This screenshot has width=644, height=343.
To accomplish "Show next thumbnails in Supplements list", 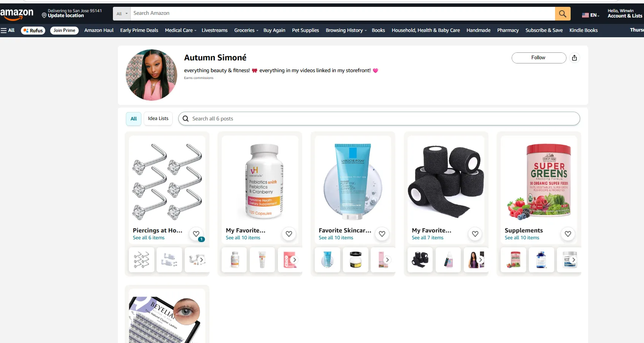I will tap(574, 260).
